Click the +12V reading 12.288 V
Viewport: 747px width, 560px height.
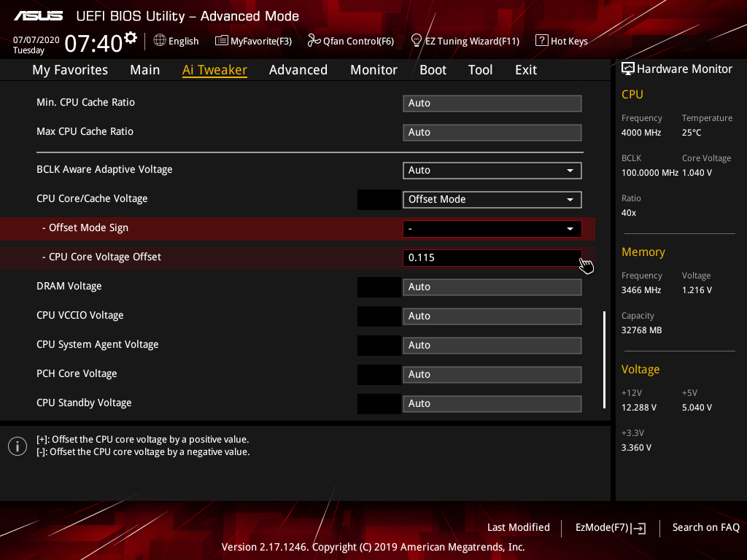pyautogui.click(x=639, y=408)
